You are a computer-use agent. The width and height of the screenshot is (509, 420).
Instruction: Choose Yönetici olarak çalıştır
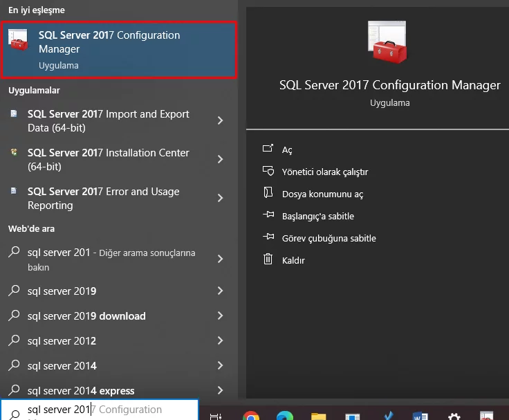pos(325,172)
